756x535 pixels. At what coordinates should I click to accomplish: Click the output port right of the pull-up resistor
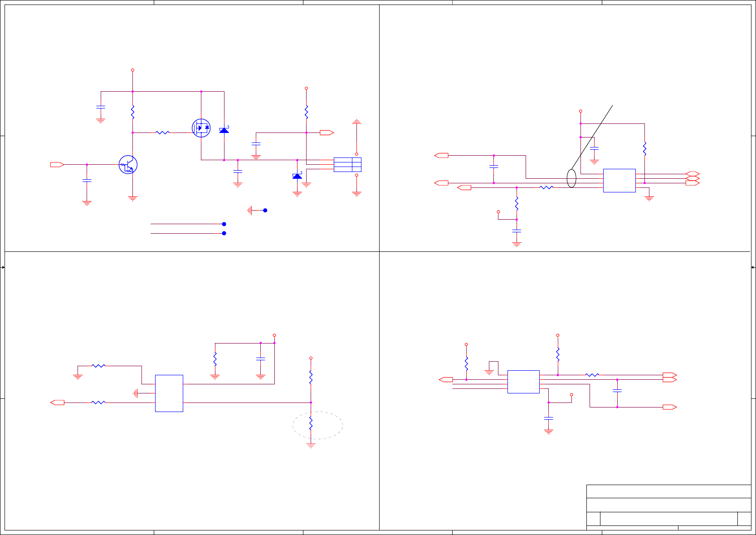pyautogui.click(x=327, y=133)
